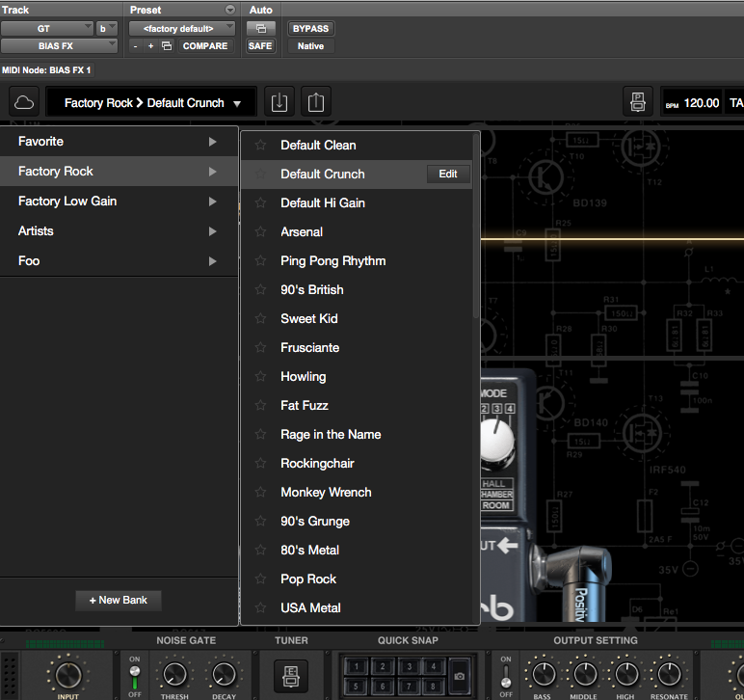Screen dimensions: 744x700
Task: Open the Preset header menu arrow
Action: [x=230, y=10]
